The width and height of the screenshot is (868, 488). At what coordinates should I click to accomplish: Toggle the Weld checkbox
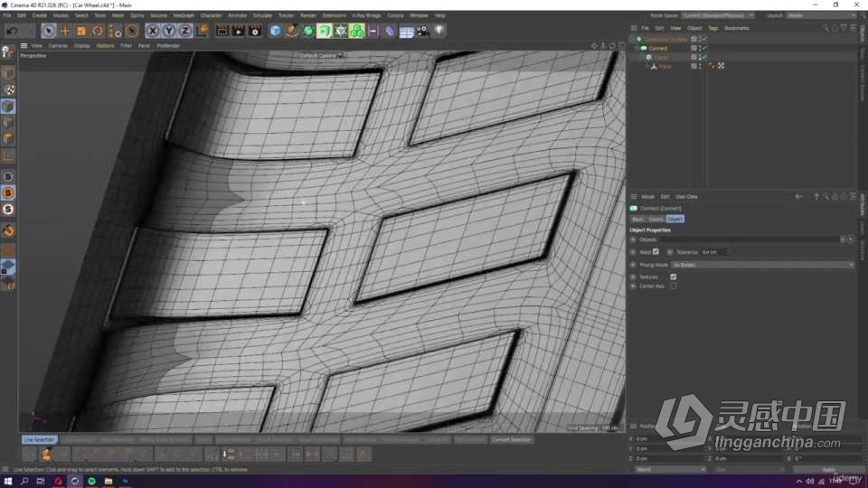coord(656,252)
